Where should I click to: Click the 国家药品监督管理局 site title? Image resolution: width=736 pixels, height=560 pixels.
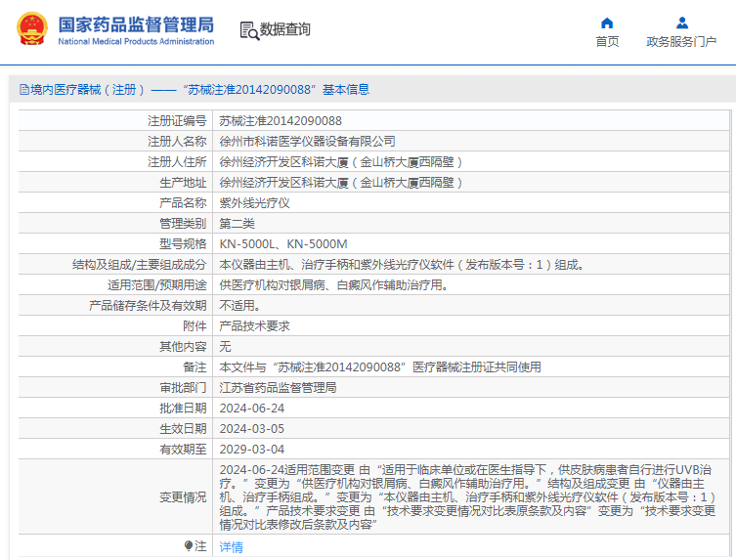pos(135,25)
